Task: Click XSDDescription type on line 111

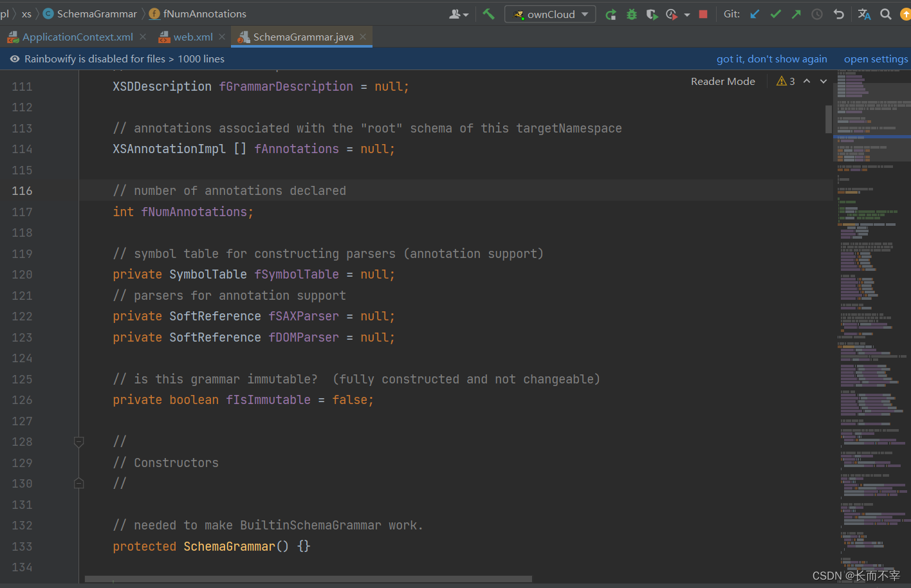Action: (x=162, y=87)
